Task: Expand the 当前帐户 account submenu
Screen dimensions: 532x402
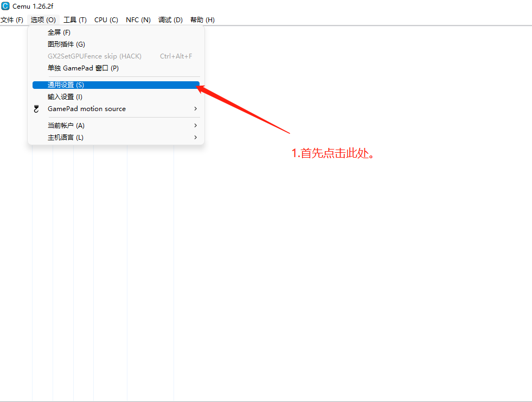Action: 195,125
